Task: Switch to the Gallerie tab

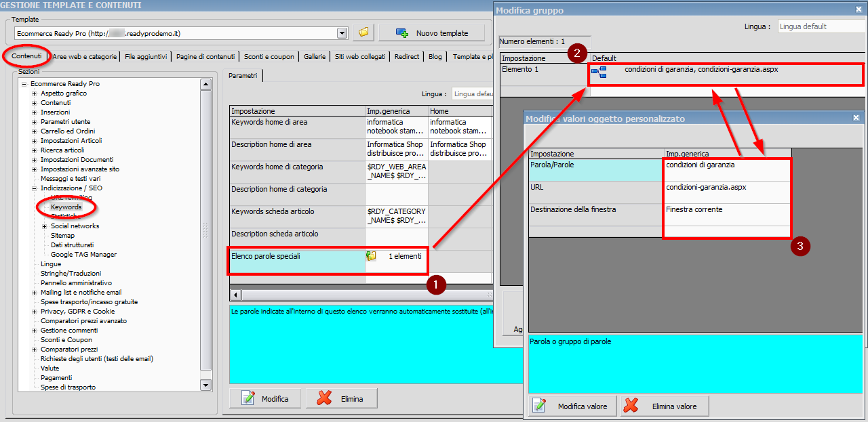Action: point(315,57)
